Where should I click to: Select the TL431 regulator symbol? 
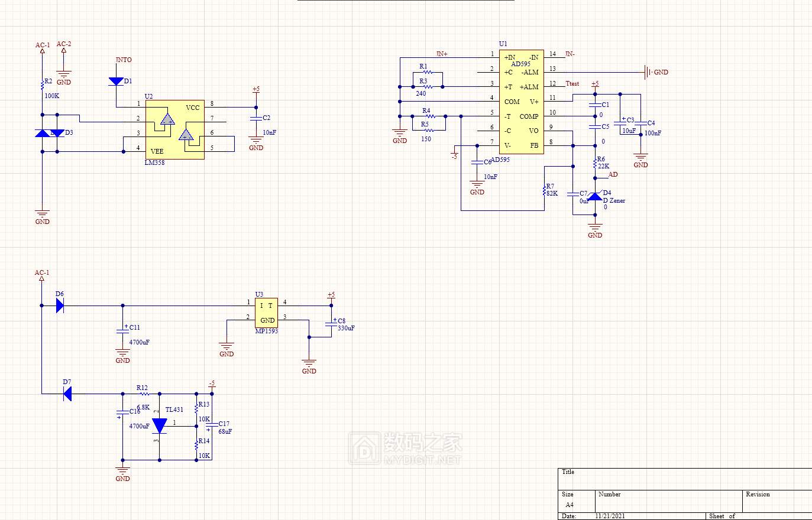(x=159, y=425)
